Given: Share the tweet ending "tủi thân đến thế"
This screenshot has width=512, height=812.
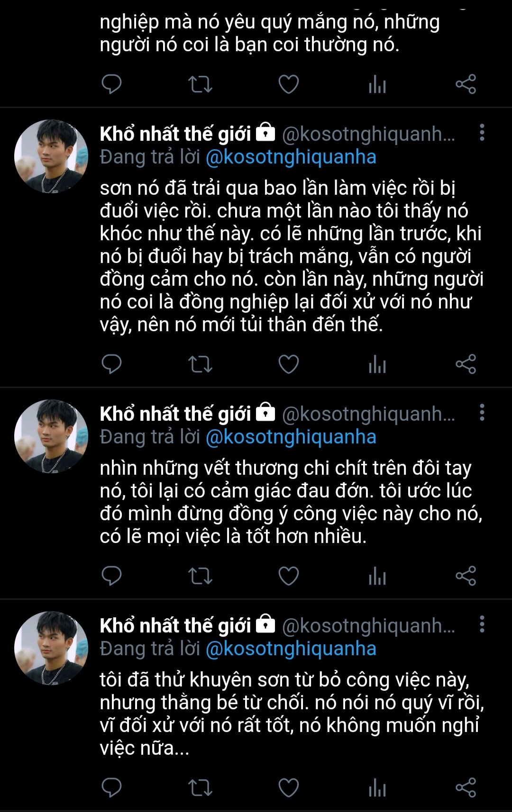Looking at the screenshot, I should coord(466,364).
